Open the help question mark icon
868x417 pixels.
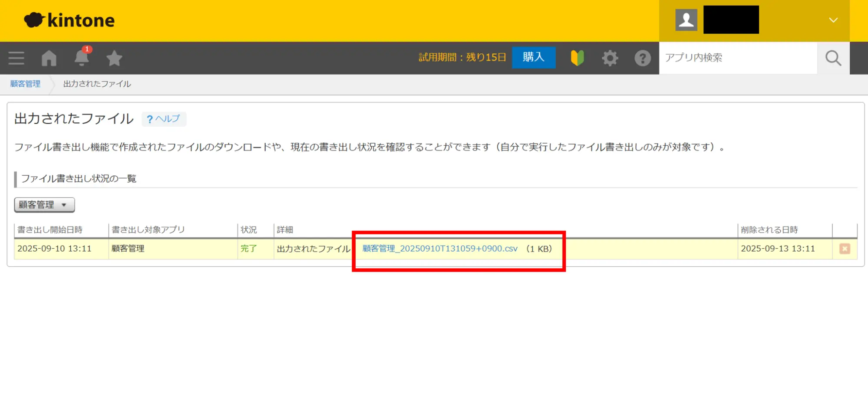point(642,58)
